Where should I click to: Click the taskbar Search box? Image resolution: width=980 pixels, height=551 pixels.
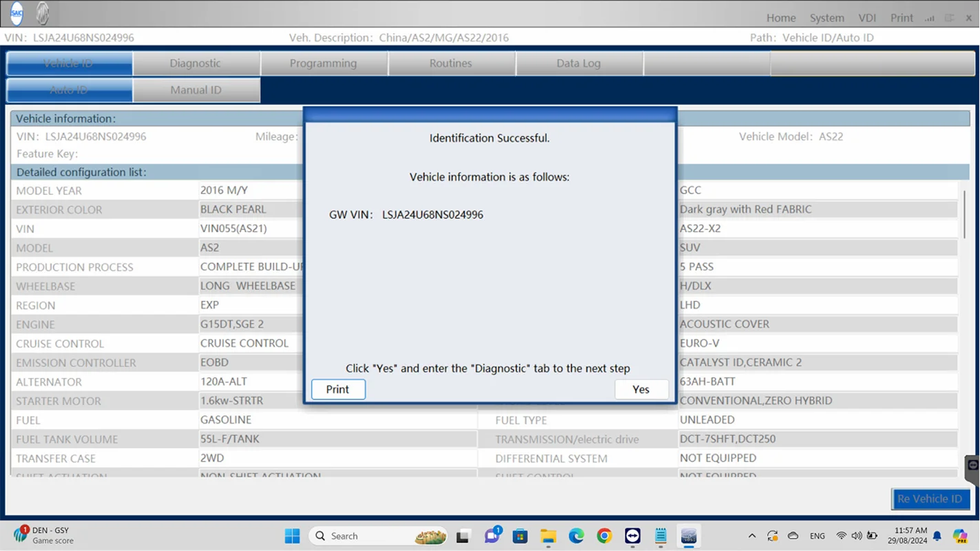(379, 536)
